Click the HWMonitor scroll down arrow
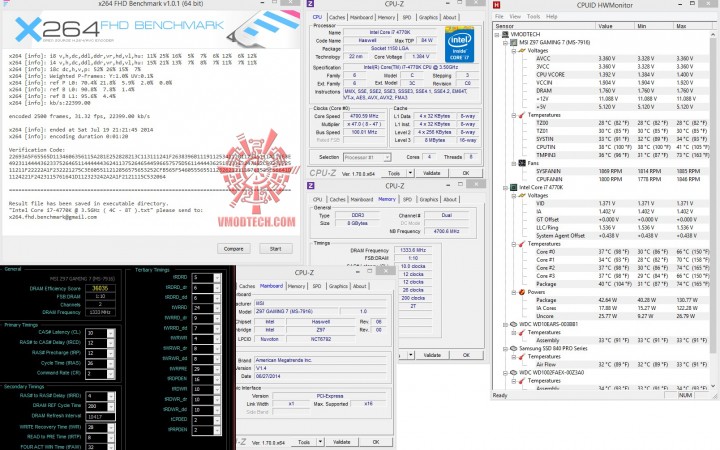Image resolution: width=720 pixels, height=450 pixels. click(x=713, y=386)
